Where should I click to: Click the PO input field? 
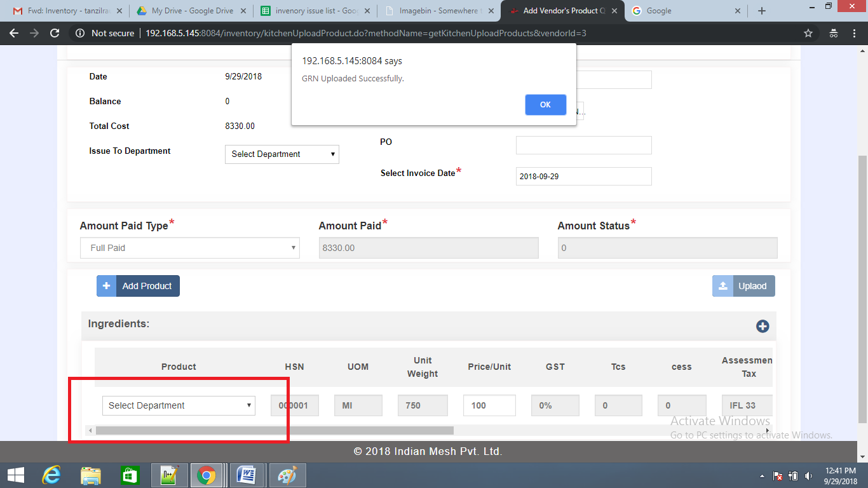(x=584, y=145)
